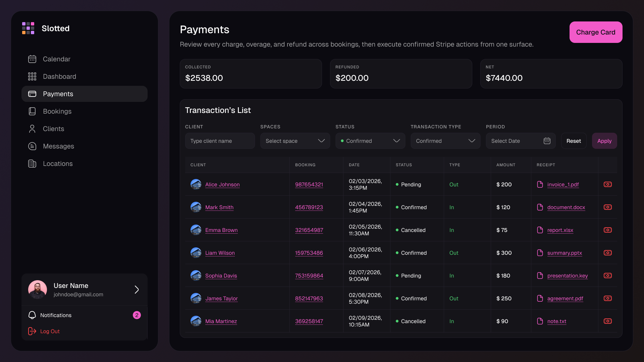Click the refund icon for Mark Smith's row
Viewport: 644px width, 362px height.
click(608, 207)
